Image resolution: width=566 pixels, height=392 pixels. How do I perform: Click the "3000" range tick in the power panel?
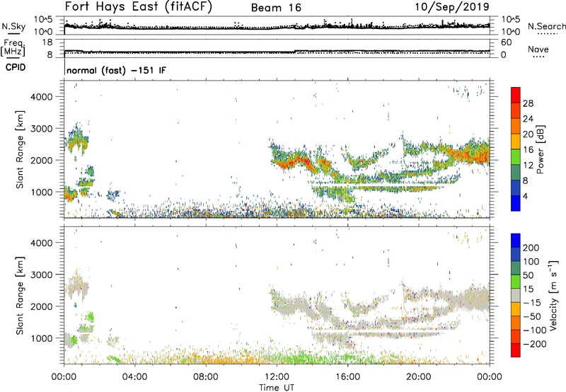pyautogui.click(x=42, y=129)
